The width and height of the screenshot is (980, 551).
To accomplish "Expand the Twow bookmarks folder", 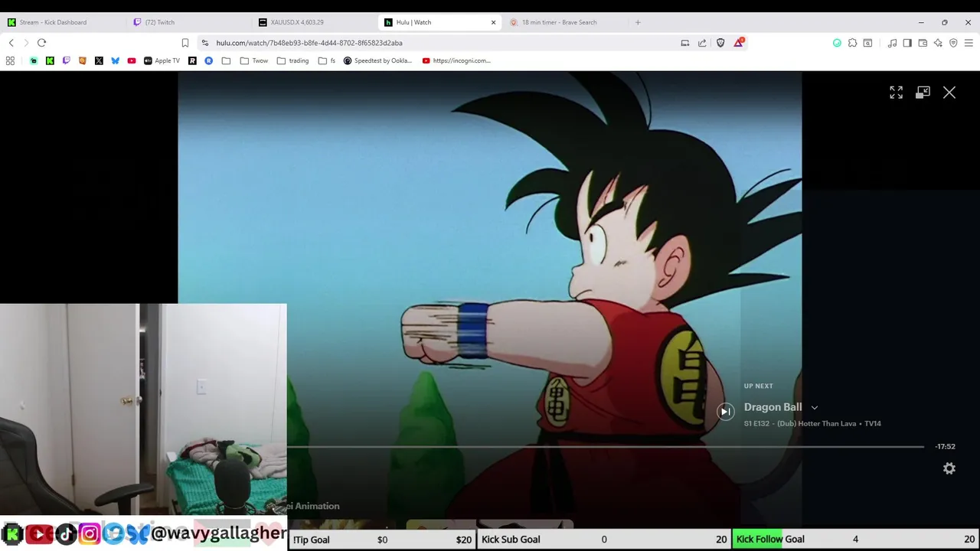I will 254,60.
